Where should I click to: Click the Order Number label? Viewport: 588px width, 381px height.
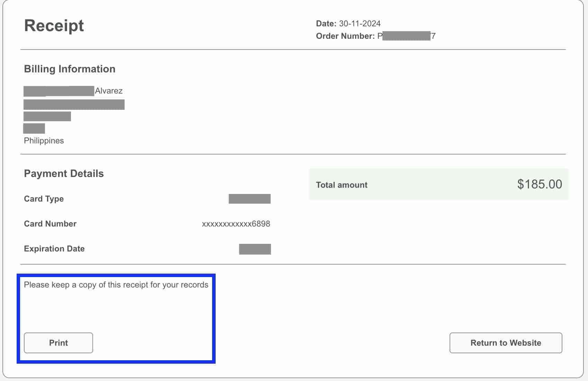click(x=345, y=36)
